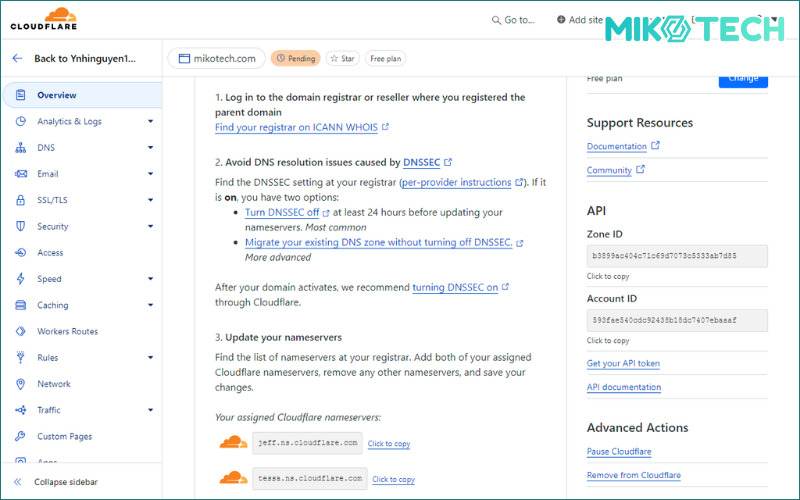The width and height of the screenshot is (800, 500).
Task: Click the DNS network icon
Action: (x=20, y=147)
